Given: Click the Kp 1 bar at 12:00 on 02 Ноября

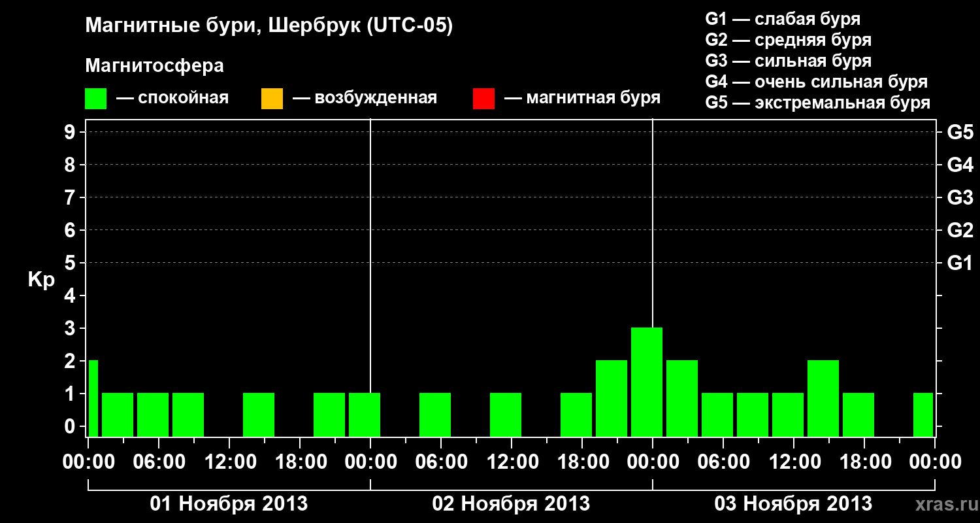Looking at the screenshot, I should tap(506, 414).
